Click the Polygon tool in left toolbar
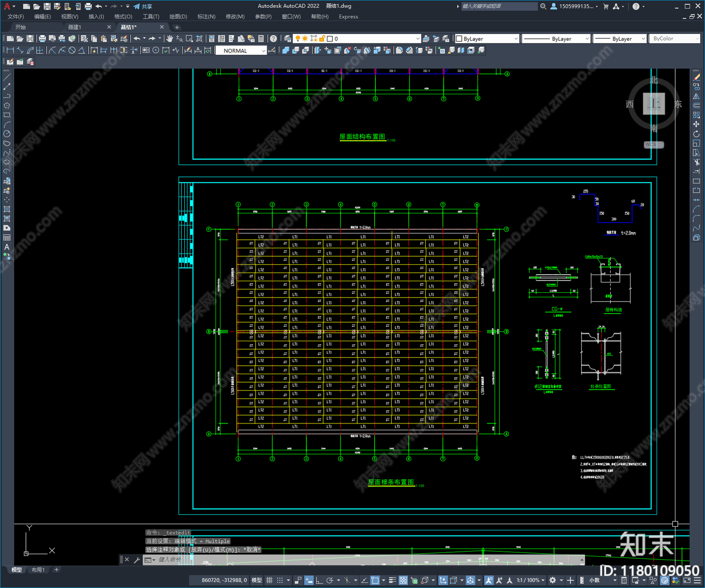 [x=7, y=105]
